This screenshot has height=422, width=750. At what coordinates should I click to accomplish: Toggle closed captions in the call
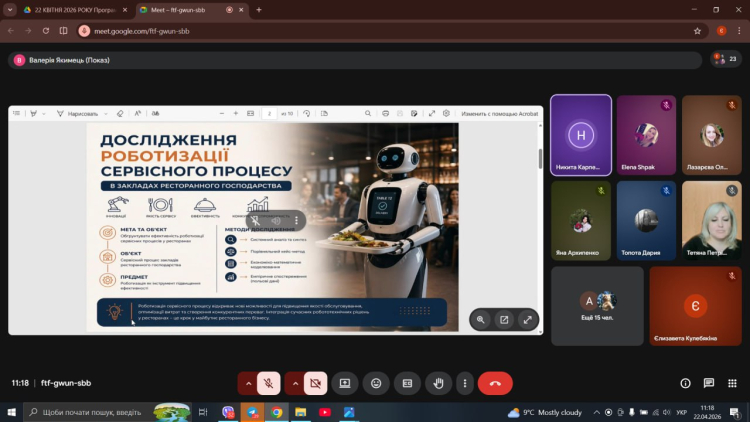coord(407,383)
